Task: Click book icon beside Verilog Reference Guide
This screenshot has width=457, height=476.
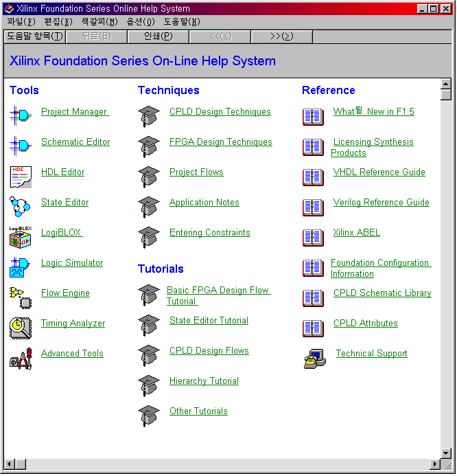Action: click(314, 207)
